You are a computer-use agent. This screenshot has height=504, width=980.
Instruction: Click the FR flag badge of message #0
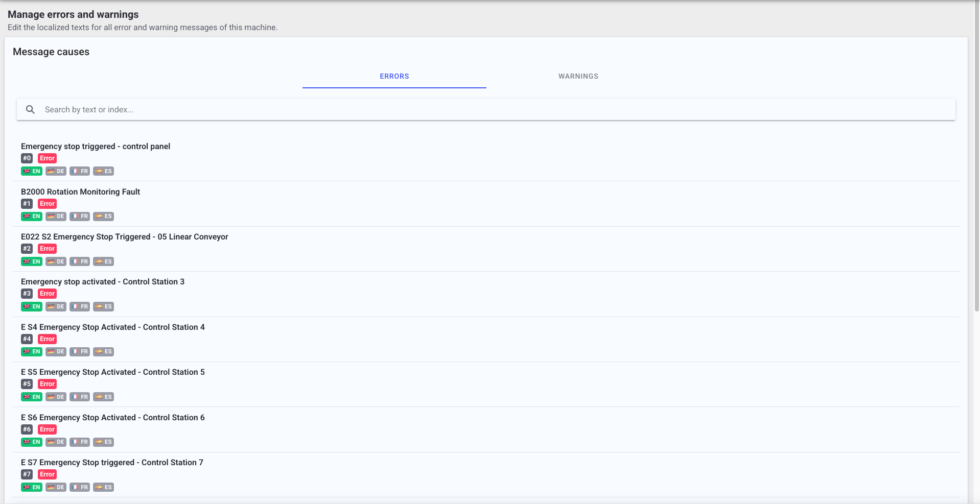tap(80, 171)
